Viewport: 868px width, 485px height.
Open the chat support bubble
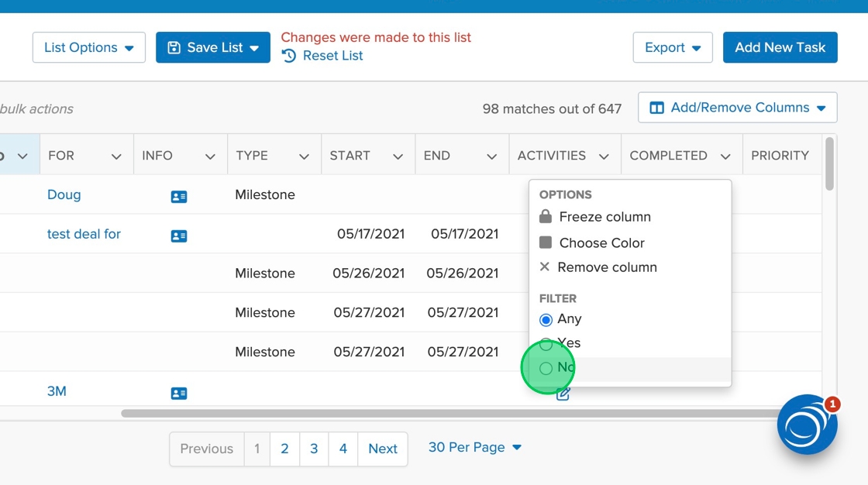[x=807, y=425]
